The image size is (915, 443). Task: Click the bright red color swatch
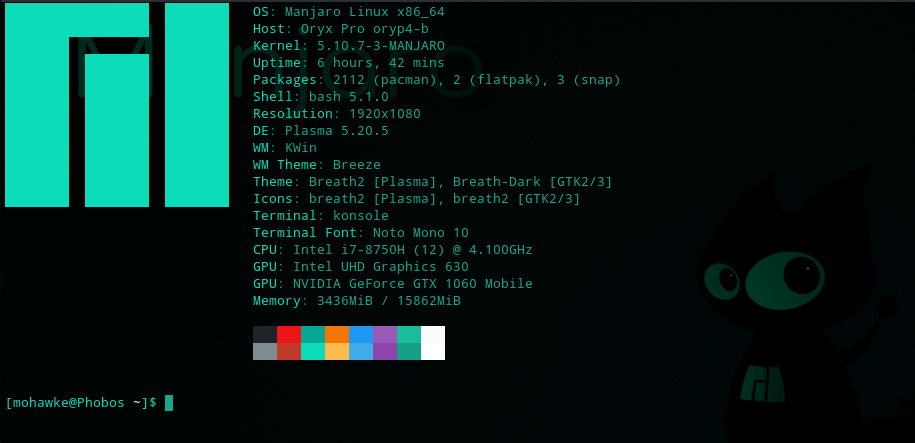click(289, 334)
